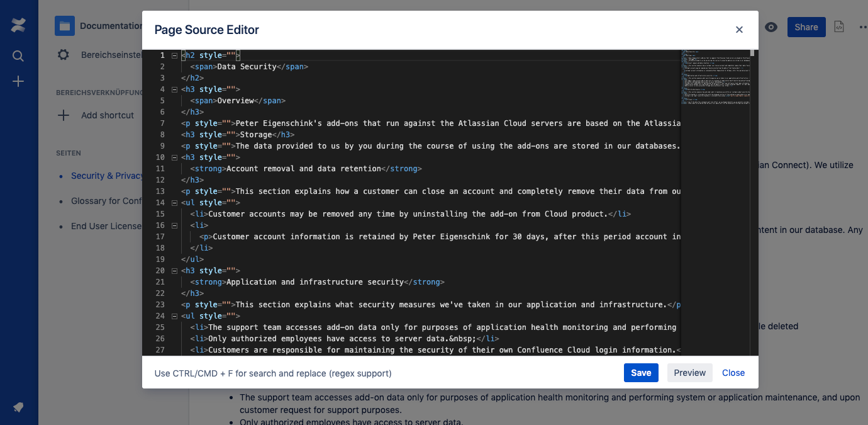Open Glossary for Conf page in sidebar
The image size is (868, 425).
click(x=106, y=201)
